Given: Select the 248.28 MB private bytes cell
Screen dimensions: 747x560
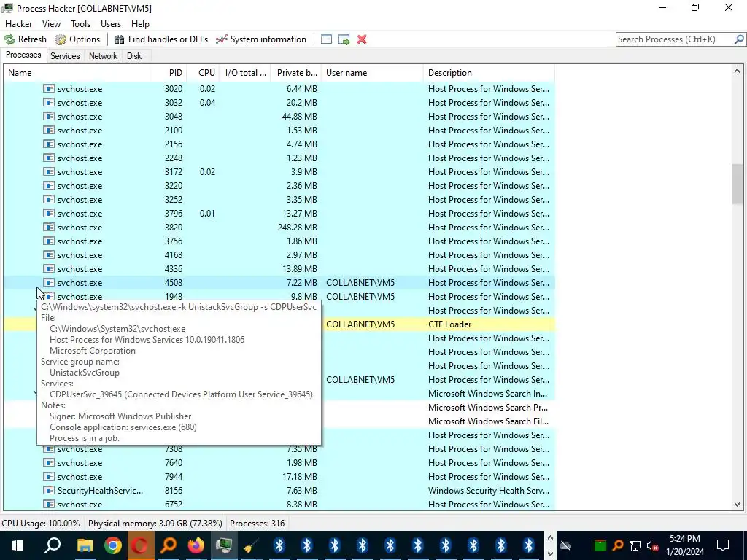Looking at the screenshot, I should (x=298, y=227).
